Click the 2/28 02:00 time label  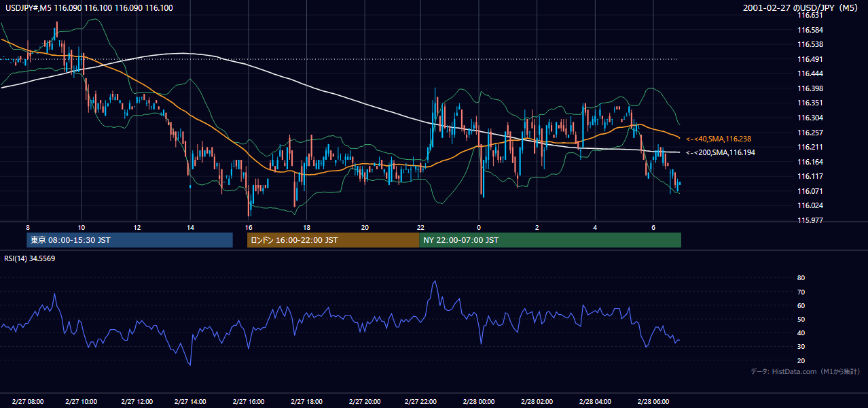point(537,401)
